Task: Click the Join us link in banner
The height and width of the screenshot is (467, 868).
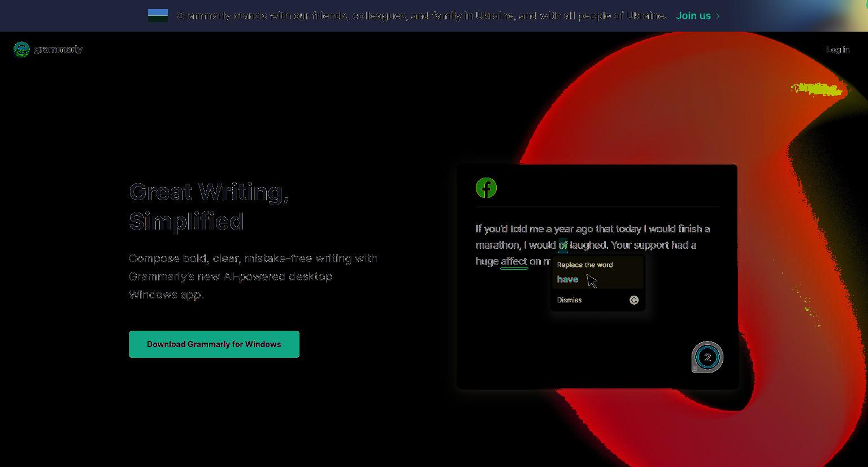Action: (693, 16)
